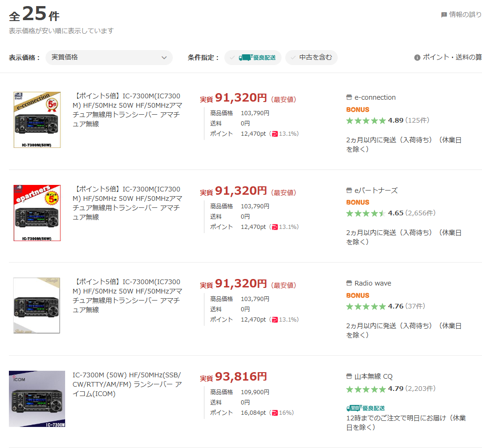482x448 pixels.
Task: Select the 109,900円 product price
Action: click(x=255, y=392)
